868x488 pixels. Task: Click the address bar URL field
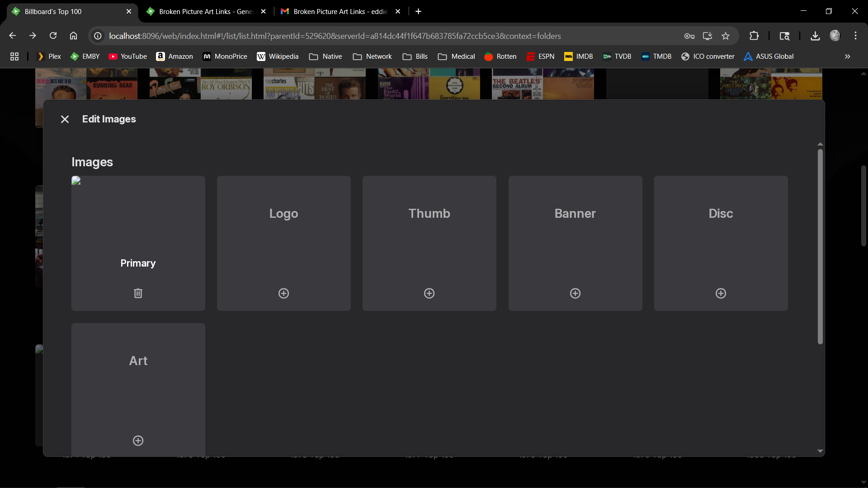[335, 36]
